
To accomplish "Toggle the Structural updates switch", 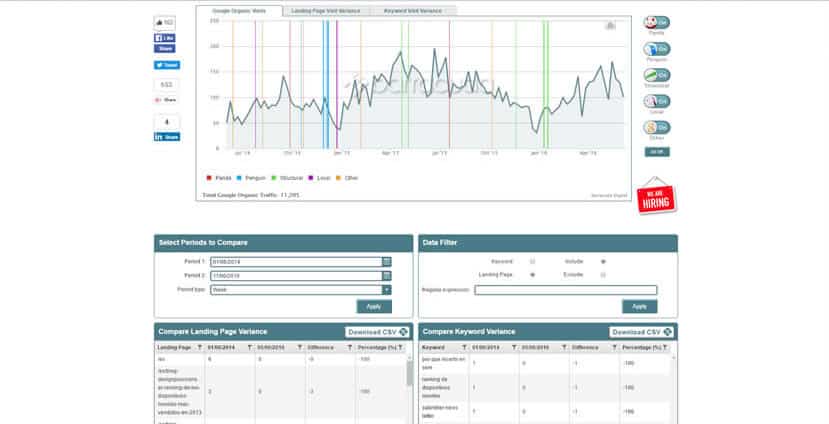I will coord(657,75).
